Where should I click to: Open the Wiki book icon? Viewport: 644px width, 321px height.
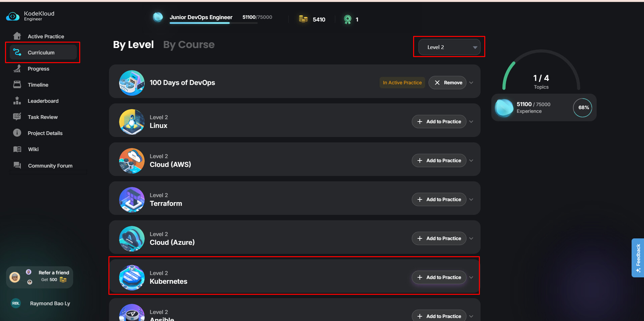click(17, 149)
